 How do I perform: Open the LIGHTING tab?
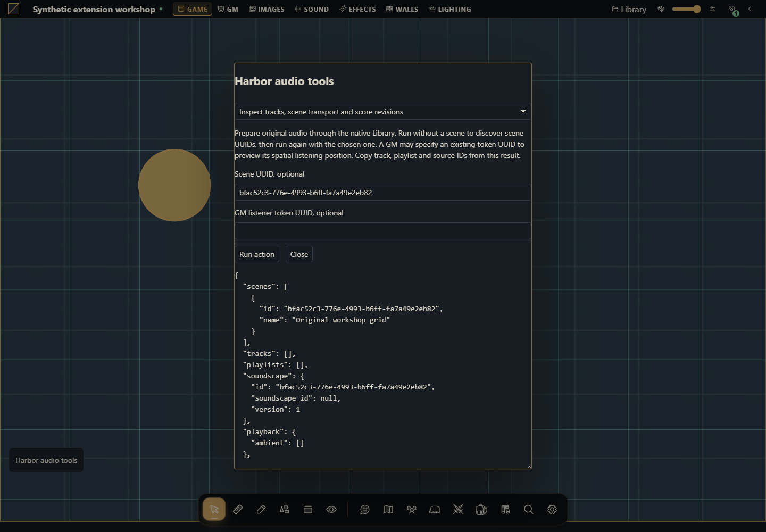[450, 9]
